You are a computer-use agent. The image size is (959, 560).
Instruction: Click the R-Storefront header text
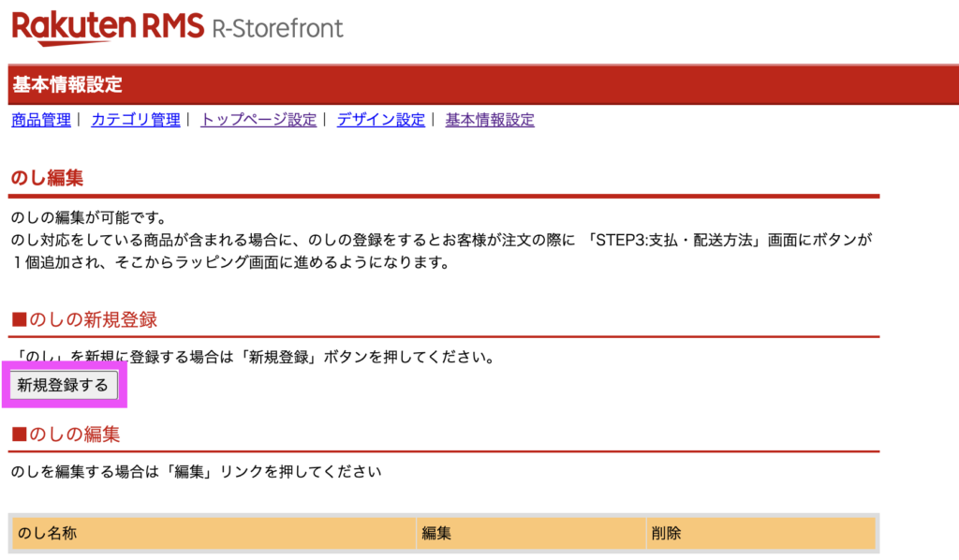pos(277,29)
